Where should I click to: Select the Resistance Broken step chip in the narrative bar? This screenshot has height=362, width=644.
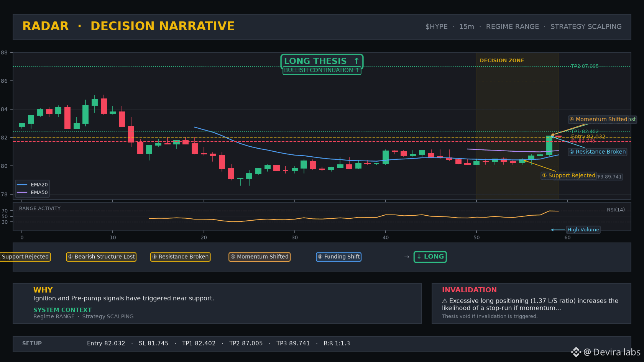pos(180,257)
